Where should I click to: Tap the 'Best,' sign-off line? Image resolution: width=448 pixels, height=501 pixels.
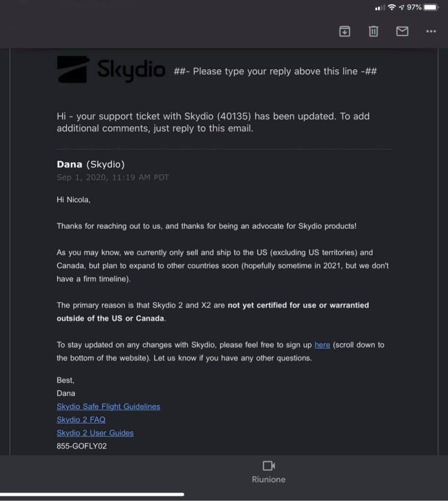66,380
